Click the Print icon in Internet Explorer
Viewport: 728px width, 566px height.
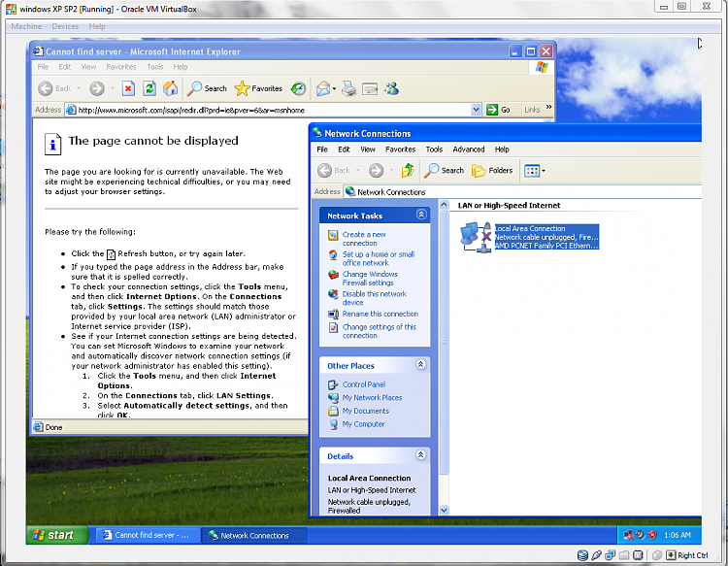coord(349,88)
